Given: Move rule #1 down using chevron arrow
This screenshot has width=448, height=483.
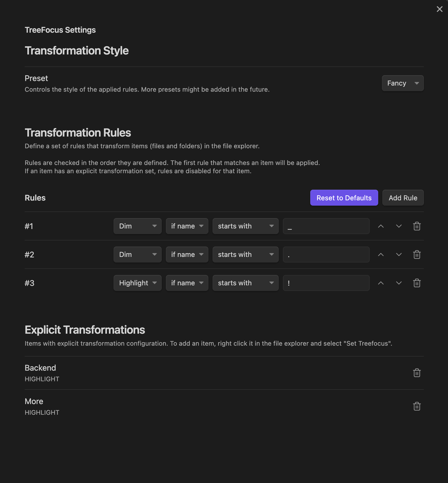Looking at the screenshot, I should coord(399,226).
